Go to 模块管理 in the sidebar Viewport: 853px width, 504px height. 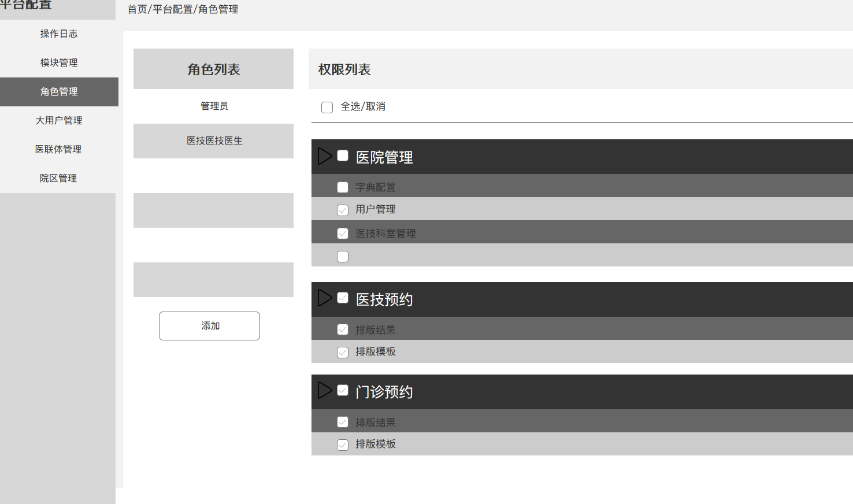click(58, 63)
